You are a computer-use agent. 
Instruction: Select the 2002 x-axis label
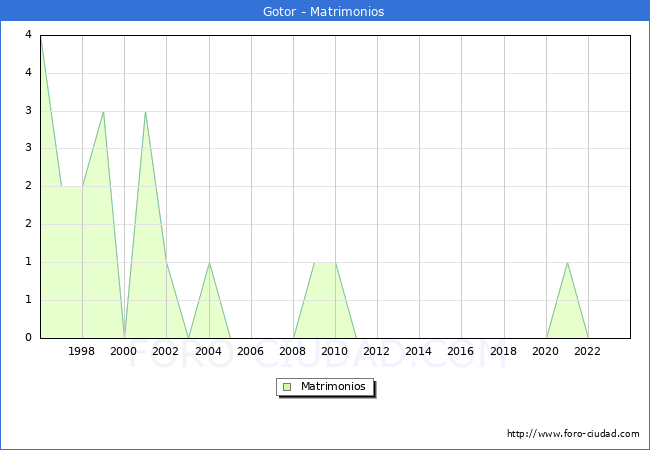165,351
